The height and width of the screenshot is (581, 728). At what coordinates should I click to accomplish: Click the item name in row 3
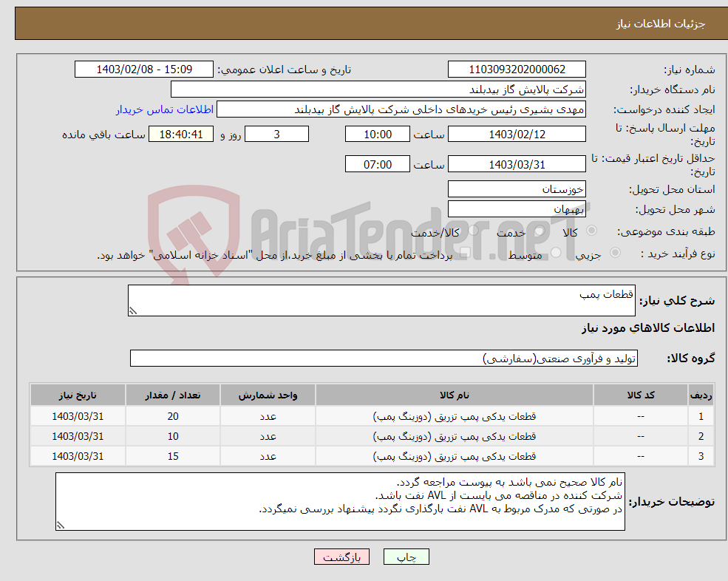(x=455, y=456)
